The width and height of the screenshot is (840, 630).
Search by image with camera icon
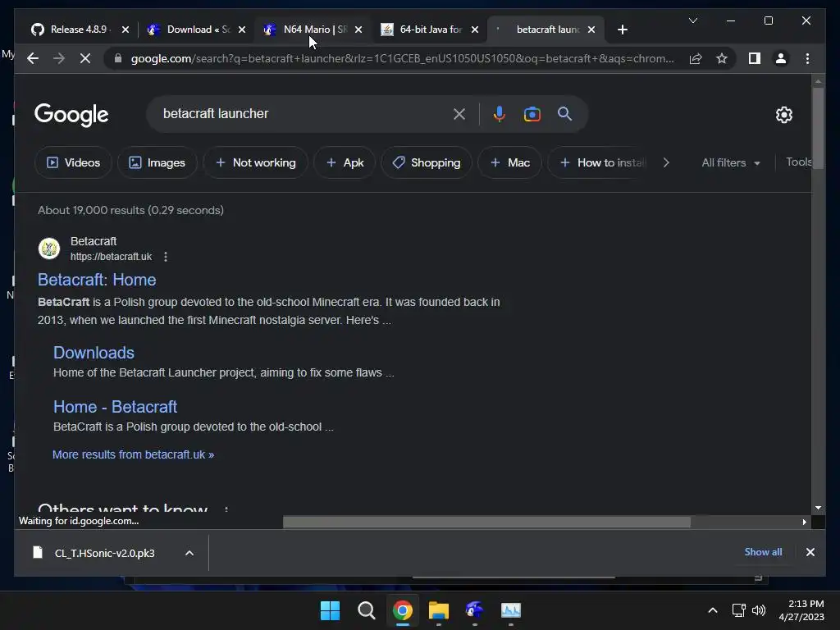532,113
